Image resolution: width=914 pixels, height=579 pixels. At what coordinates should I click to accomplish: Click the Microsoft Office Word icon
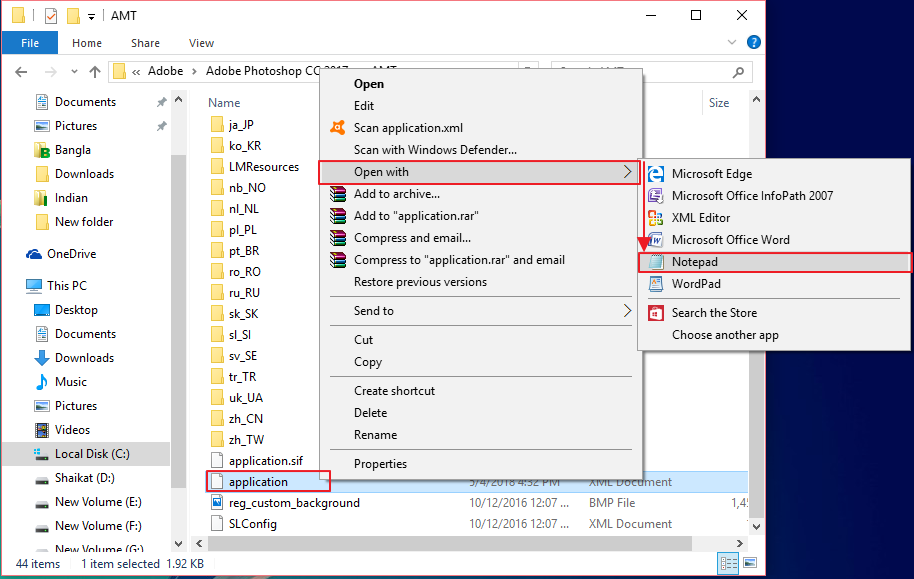pos(656,240)
